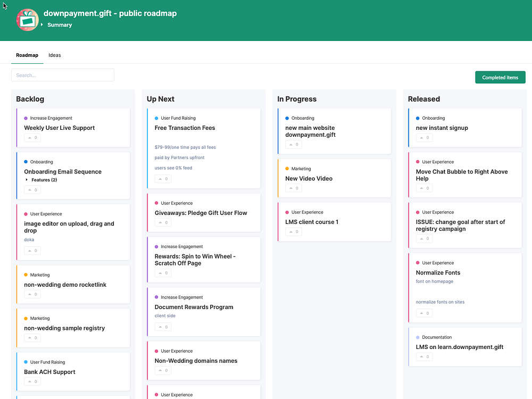The image size is (532, 399).
Task: Open Normalize Fonts card title
Action: click(x=438, y=273)
